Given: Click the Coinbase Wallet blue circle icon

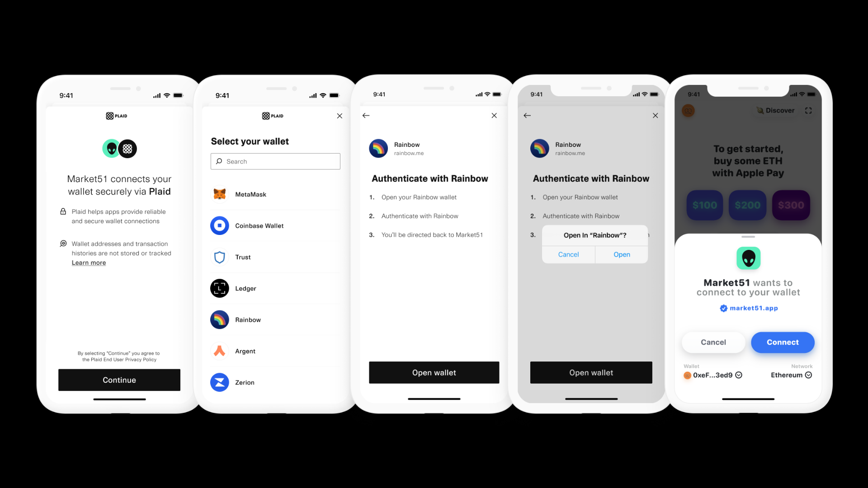Looking at the screenshot, I should [x=219, y=226].
